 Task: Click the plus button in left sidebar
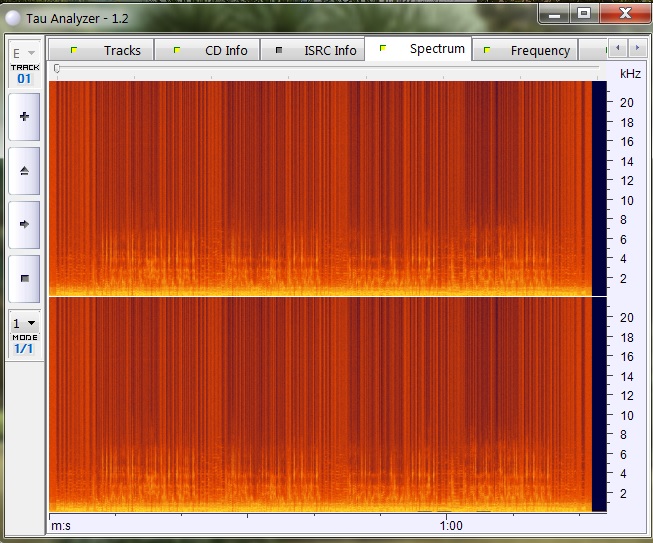[24, 117]
